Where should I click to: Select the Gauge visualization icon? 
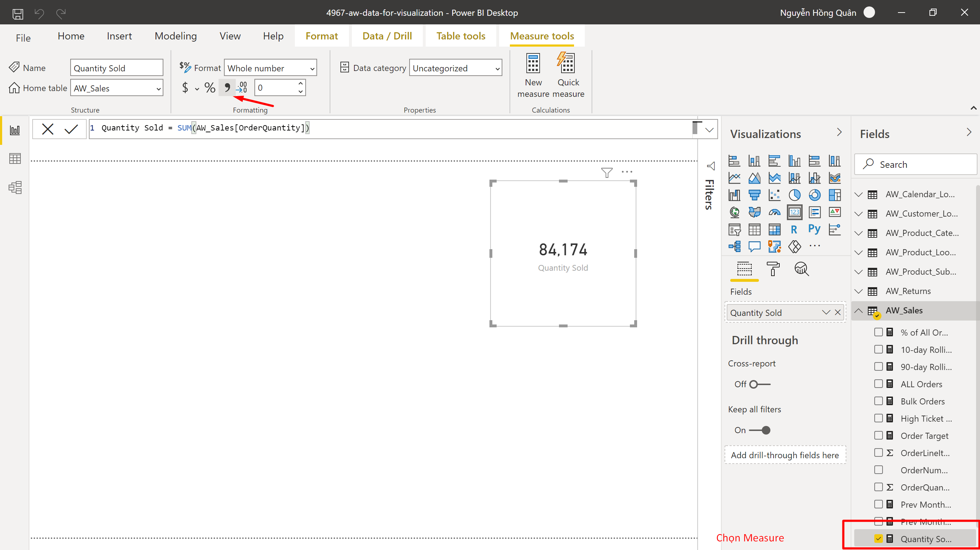click(774, 212)
